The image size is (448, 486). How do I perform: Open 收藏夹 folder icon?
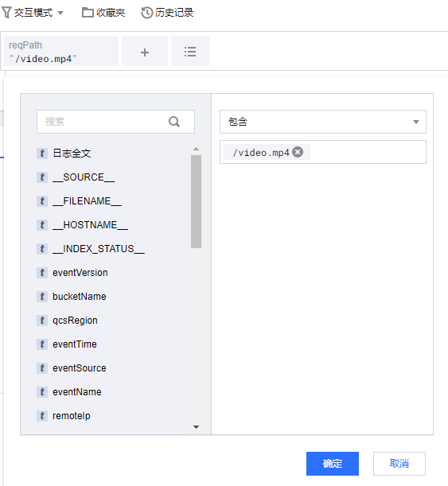click(88, 13)
